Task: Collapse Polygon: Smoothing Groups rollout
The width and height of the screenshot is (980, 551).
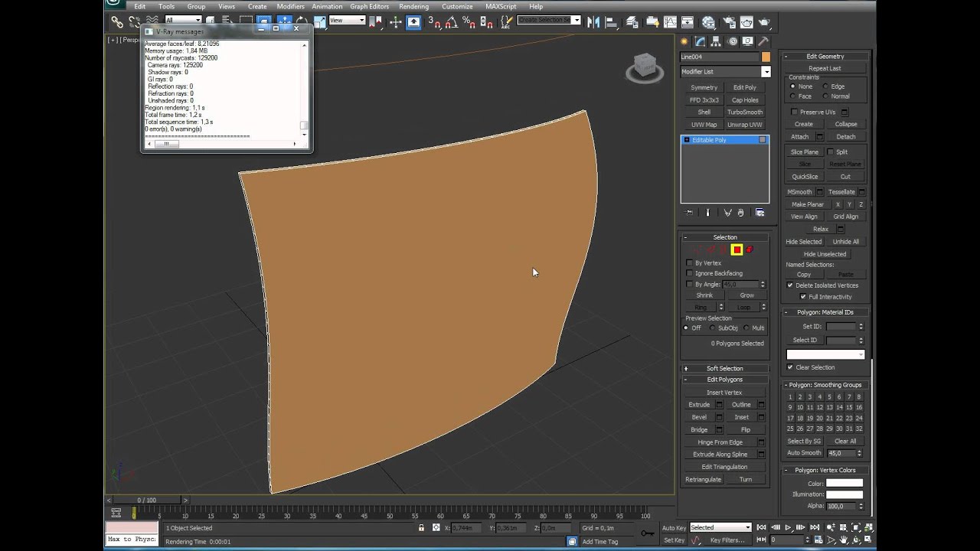Action: tap(825, 385)
